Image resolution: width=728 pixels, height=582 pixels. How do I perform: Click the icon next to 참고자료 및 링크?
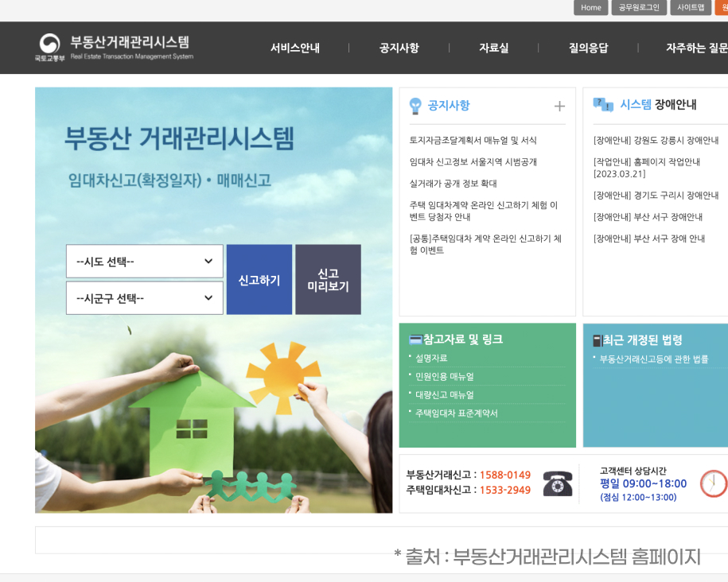[415, 338]
